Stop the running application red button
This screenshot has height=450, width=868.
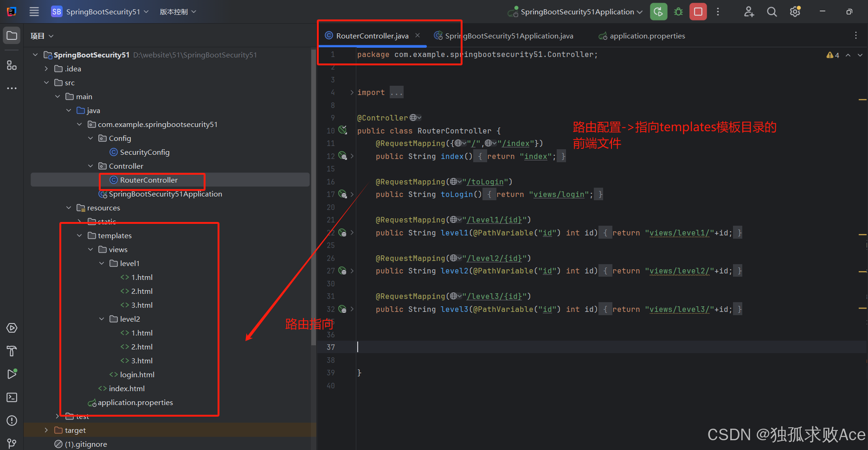tap(698, 12)
